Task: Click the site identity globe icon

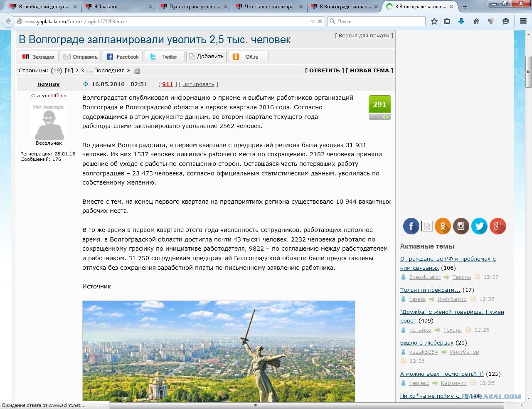Action: [19, 21]
